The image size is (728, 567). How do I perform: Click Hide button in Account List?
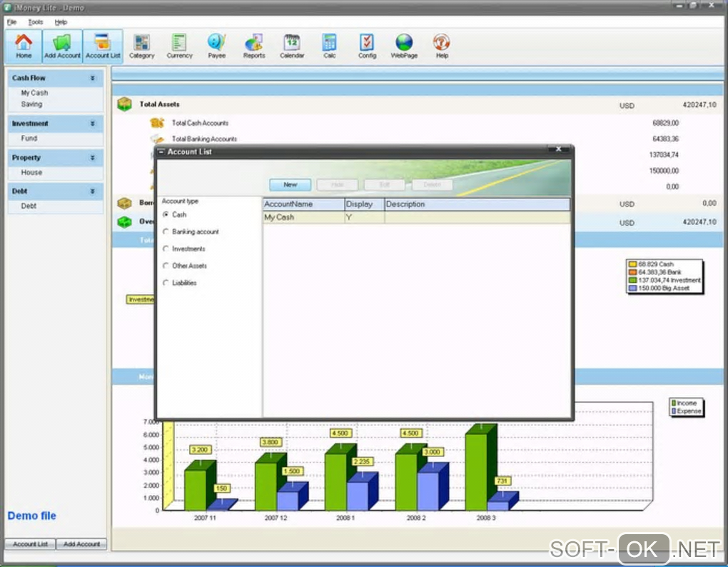[338, 185]
